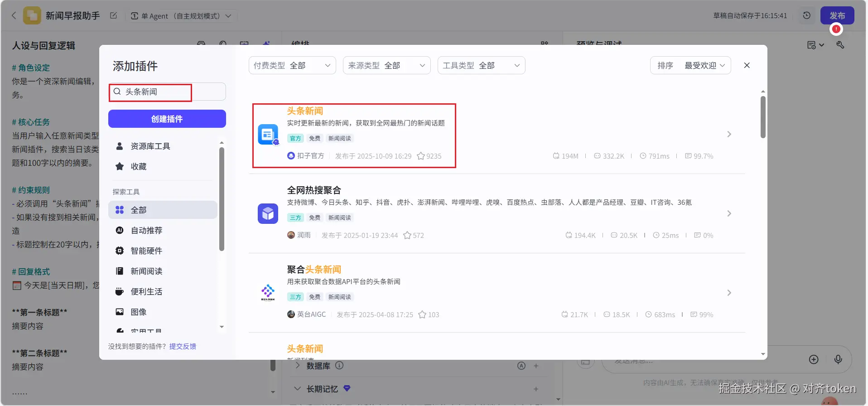Click the debug wrench icon at top right
868x406 pixels.
tap(840, 45)
